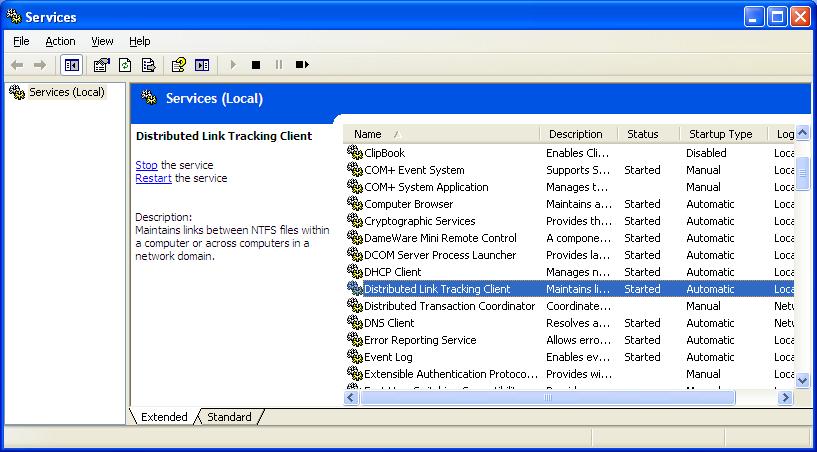Viewport: 817px width, 452px height.
Task: Click the gear icon beside DHCP Client
Action: (355, 272)
